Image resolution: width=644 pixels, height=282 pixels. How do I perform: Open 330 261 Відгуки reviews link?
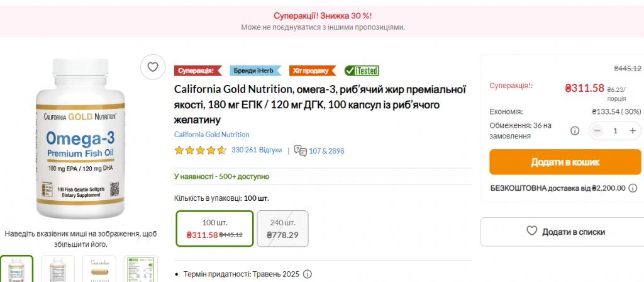(257, 150)
